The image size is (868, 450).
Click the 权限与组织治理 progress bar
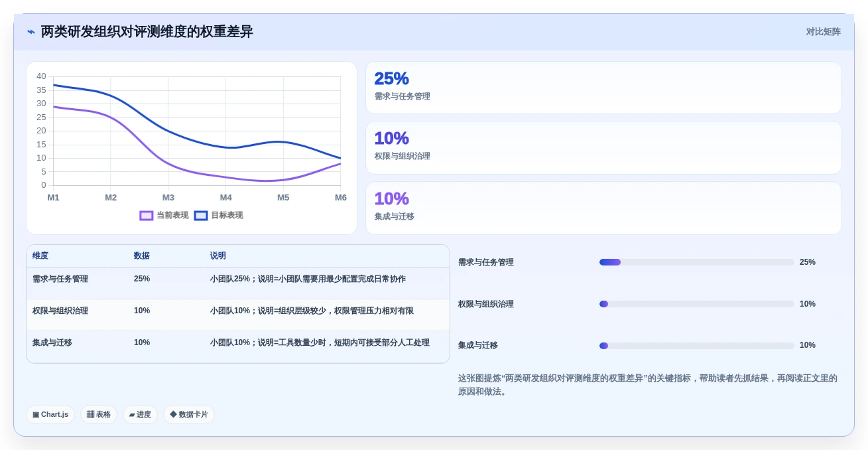tap(696, 304)
